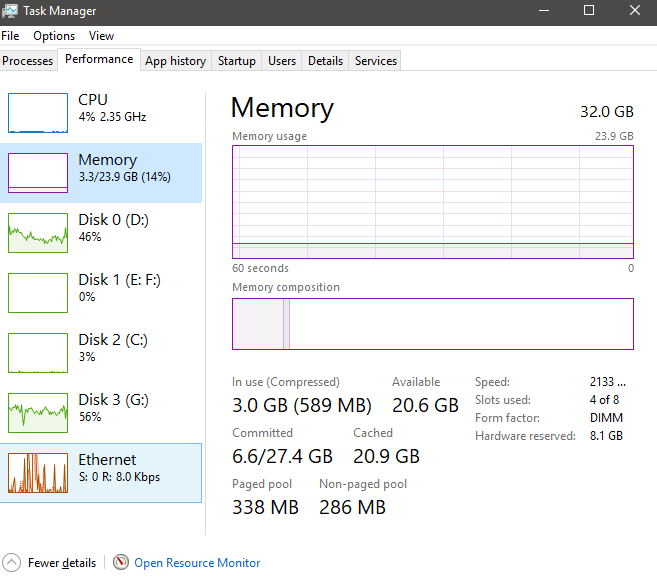
Task: Open the Services tab
Action: tap(376, 61)
